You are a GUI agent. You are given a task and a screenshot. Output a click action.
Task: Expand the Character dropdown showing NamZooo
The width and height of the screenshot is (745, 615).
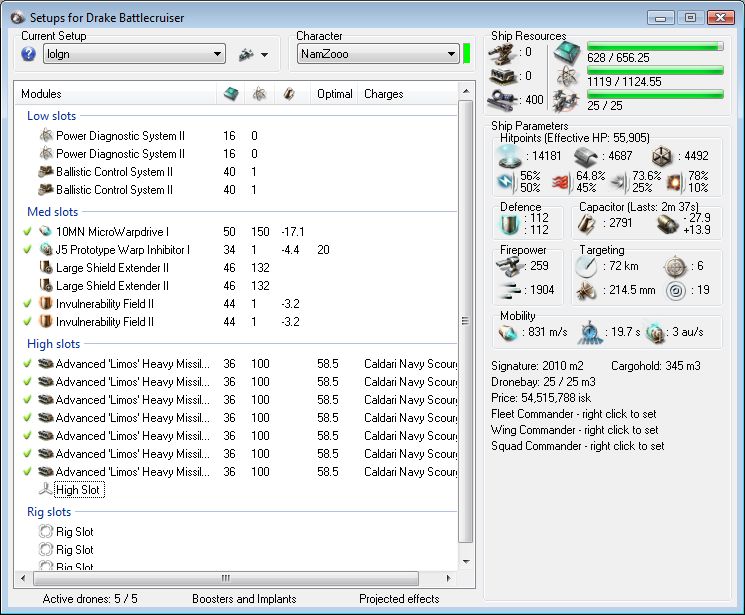[377, 54]
